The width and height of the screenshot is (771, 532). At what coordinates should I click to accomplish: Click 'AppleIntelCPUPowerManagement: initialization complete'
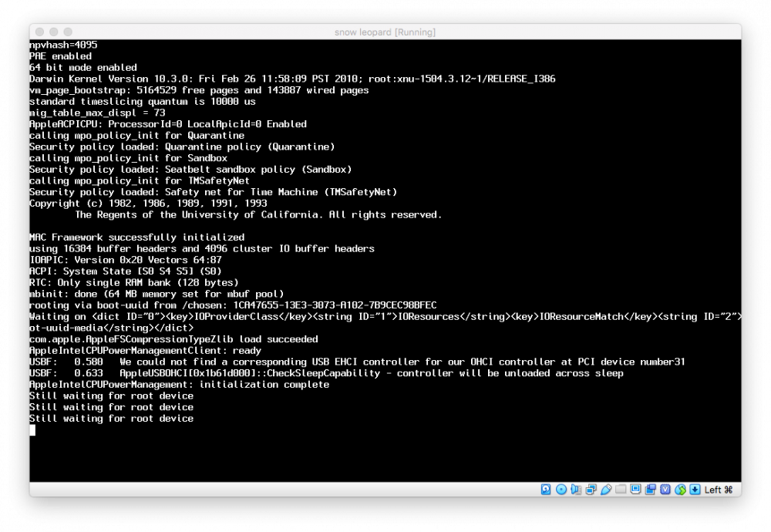pyautogui.click(x=179, y=384)
